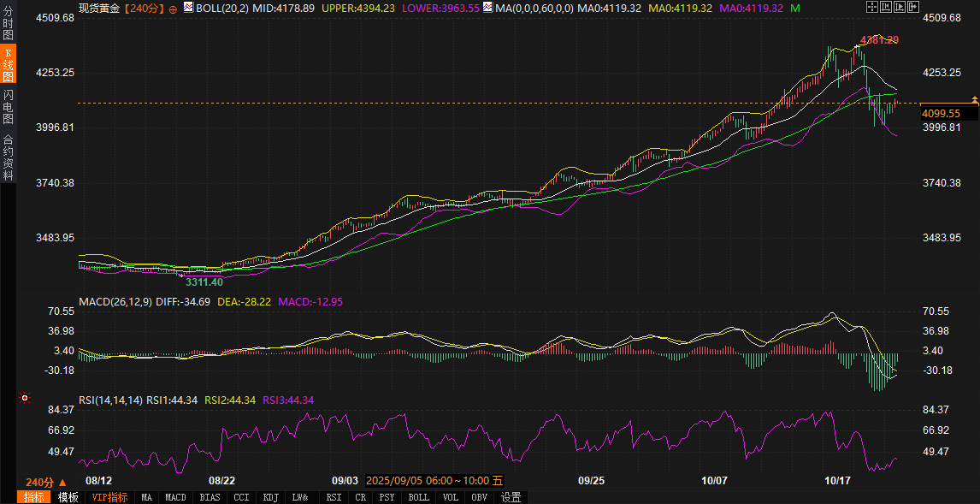The image size is (980, 504).
Task: Click the orange plus icon beside 240分
Action: [174, 9]
